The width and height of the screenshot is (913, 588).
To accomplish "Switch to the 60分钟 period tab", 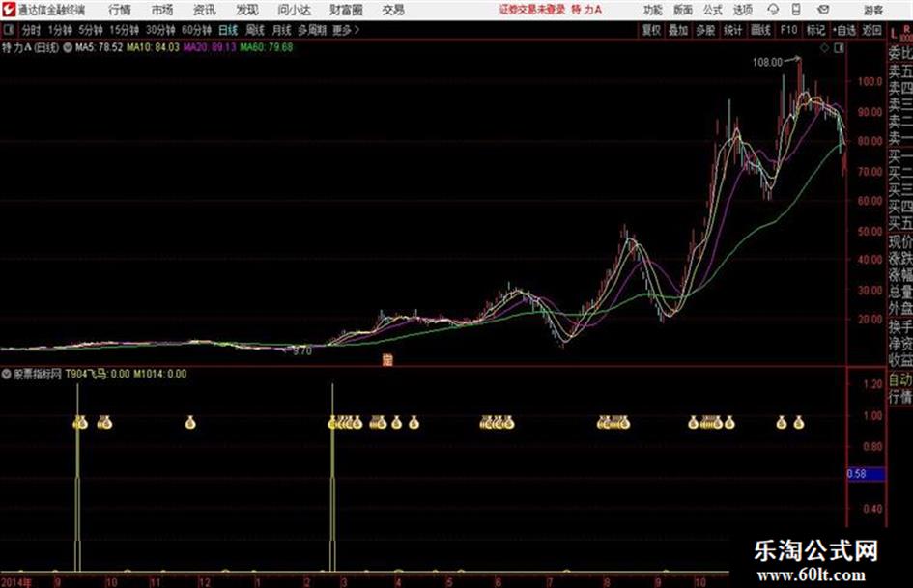I will coord(196,30).
